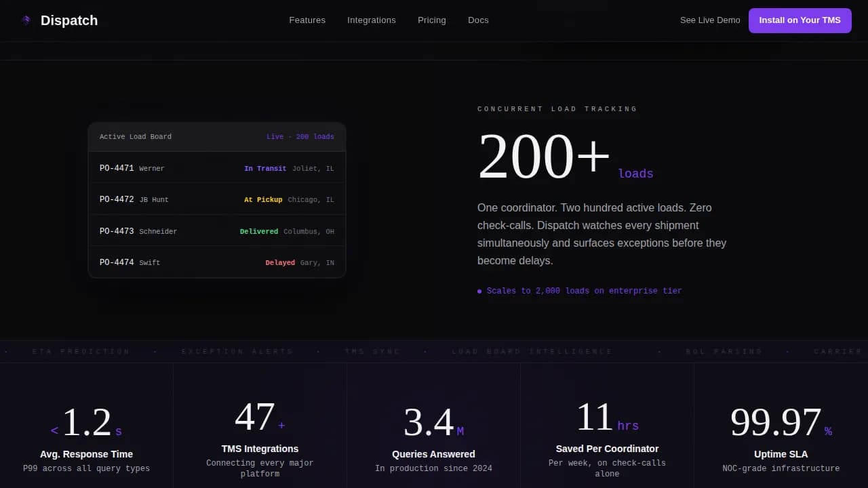Click LOAD BOARD INTELLIGENCE ticker item
The height and width of the screenshot is (488, 868).
tap(532, 352)
